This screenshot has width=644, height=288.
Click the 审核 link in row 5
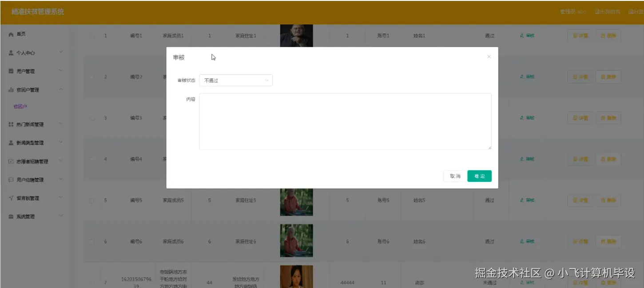[x=528, y=200]
